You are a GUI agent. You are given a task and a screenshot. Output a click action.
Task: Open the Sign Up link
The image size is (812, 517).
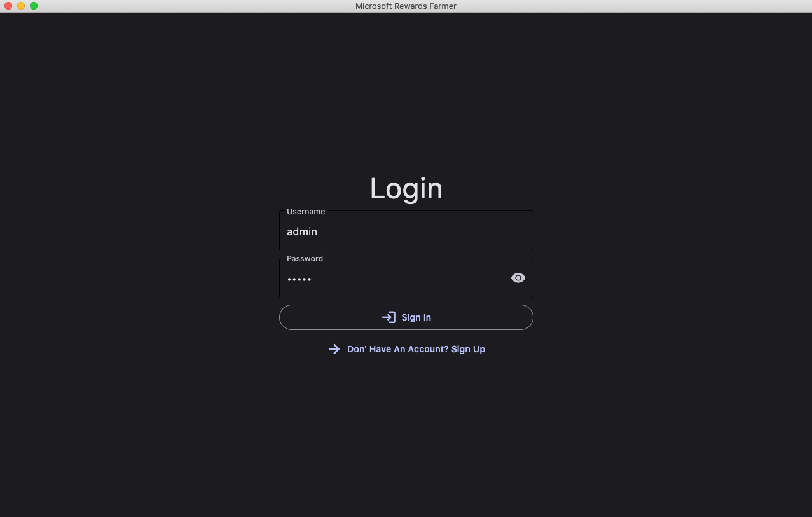coord(406,349)
